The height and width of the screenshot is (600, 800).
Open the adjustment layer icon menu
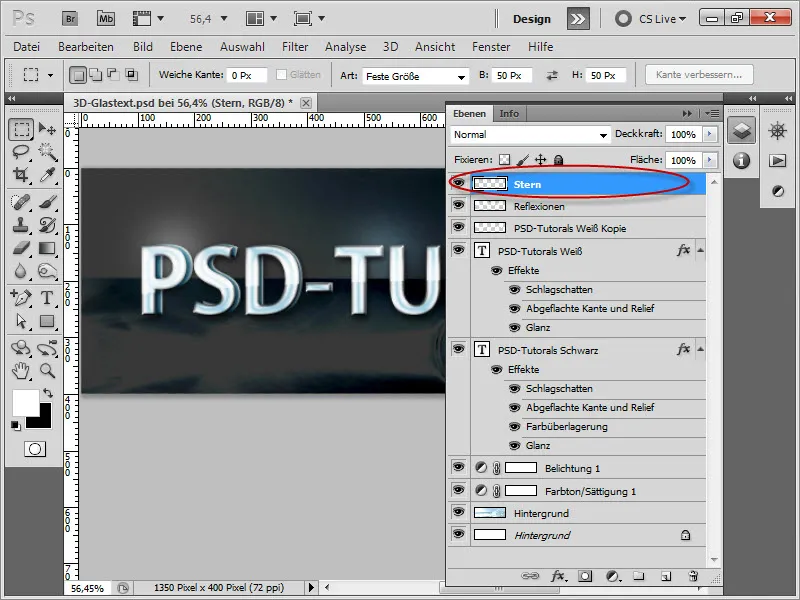613,576
